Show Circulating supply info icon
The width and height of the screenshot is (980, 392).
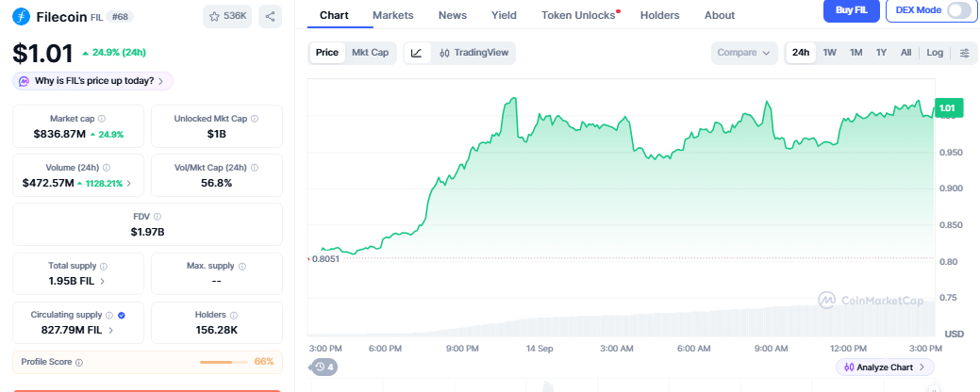click(x=109, y=316)
